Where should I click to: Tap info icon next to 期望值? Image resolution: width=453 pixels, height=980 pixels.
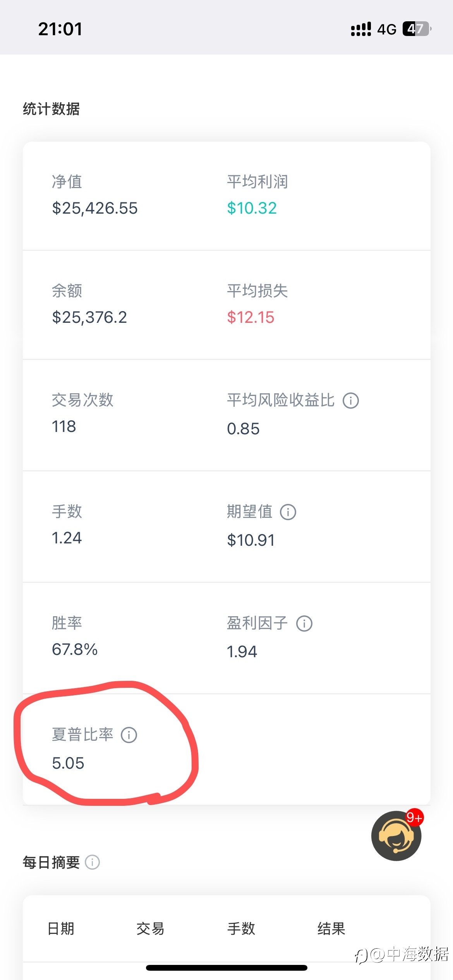[288, 512]
